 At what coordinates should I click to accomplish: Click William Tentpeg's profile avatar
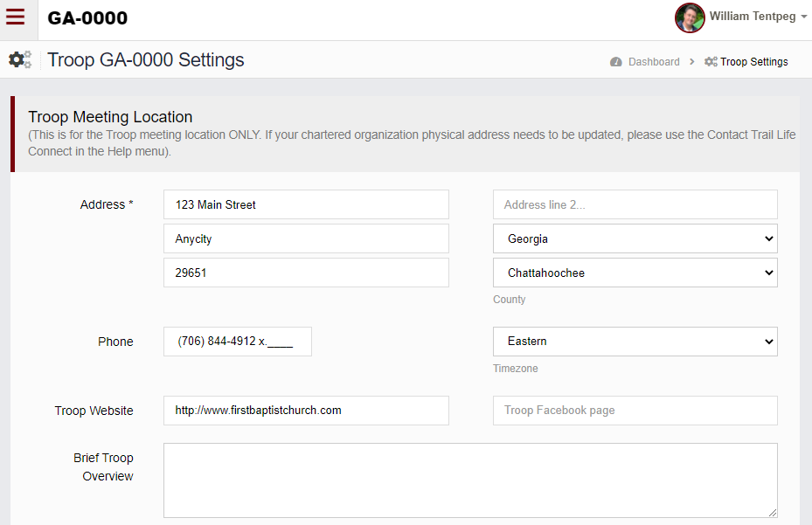[x=690, y=17]
